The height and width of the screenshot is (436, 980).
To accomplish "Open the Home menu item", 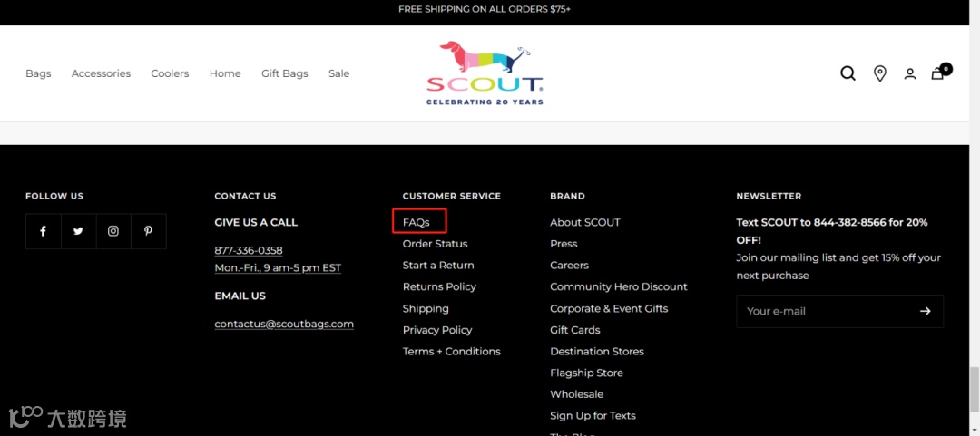I will pyautogui.click(x=225, y=73).
